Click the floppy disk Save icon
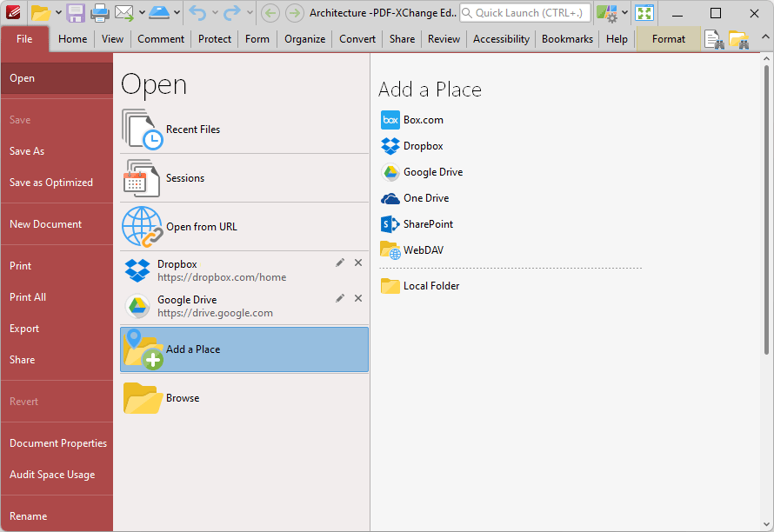This screenshot has height=532, width=774. (x=76, y=13)
